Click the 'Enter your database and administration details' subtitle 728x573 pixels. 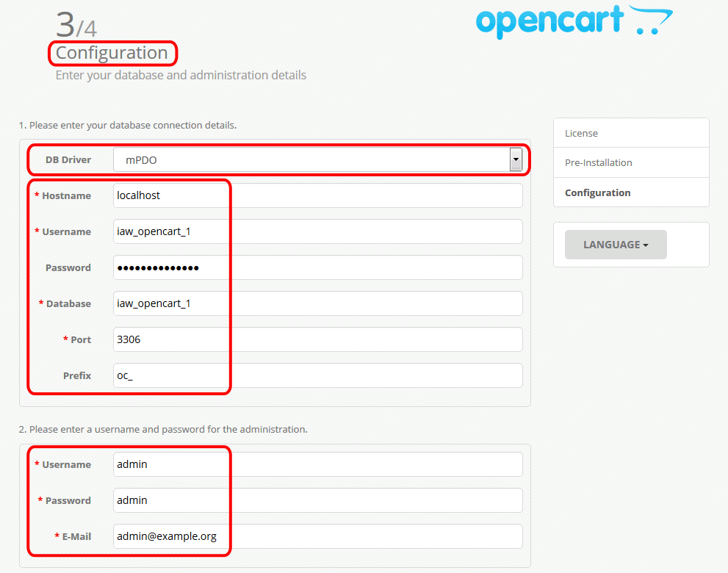point(181,75)
